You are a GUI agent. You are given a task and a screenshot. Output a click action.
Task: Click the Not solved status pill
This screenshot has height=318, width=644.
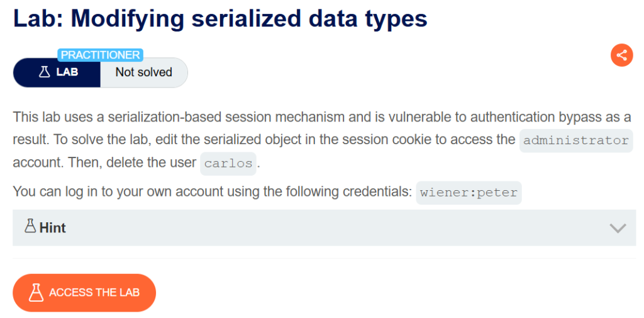click(144, 72)
